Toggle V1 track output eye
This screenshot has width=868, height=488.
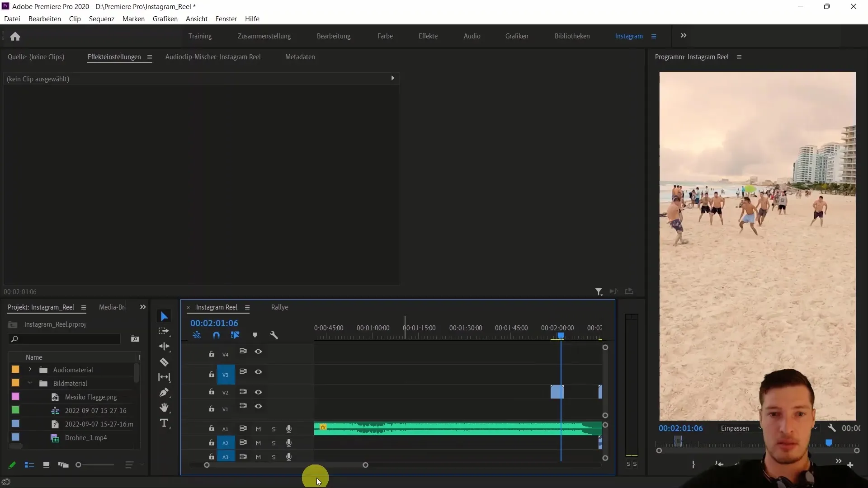[258, 406]
